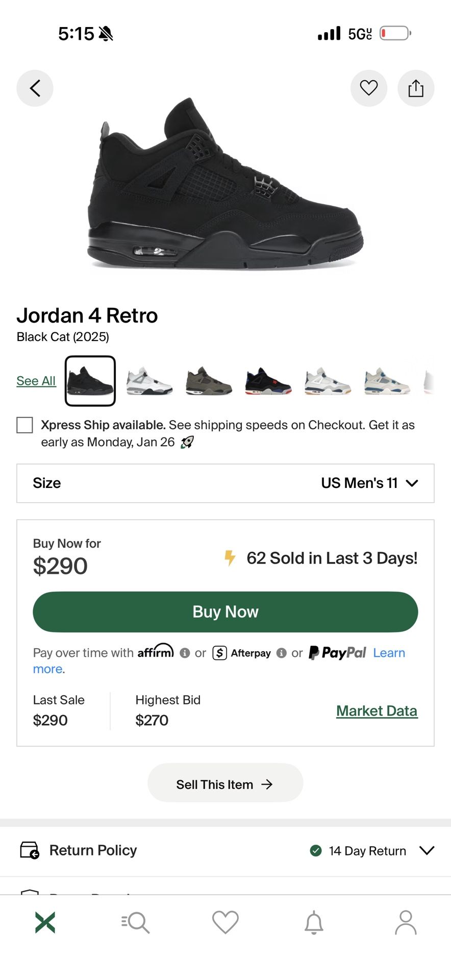Open the account profile tab
The height and width of the screenshot is (980, 451).
[x=406, y=922]
